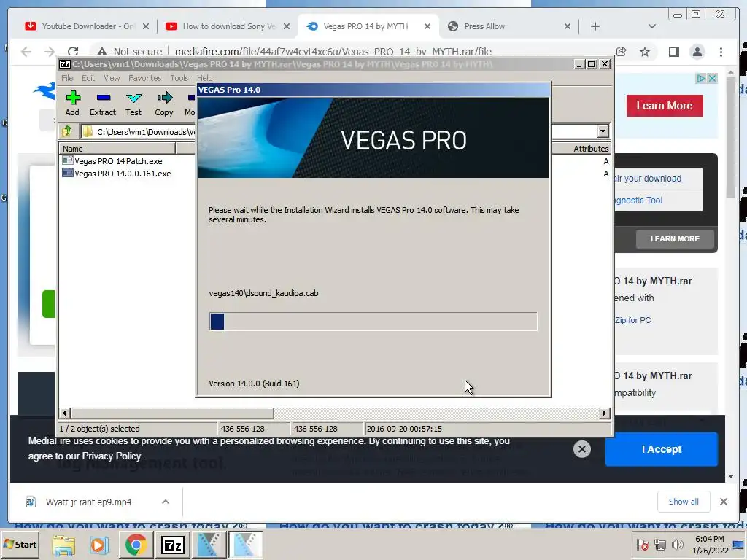Click the Chrome taskbar icon
This screenshot has width=747, height=560.
point(136,545)
